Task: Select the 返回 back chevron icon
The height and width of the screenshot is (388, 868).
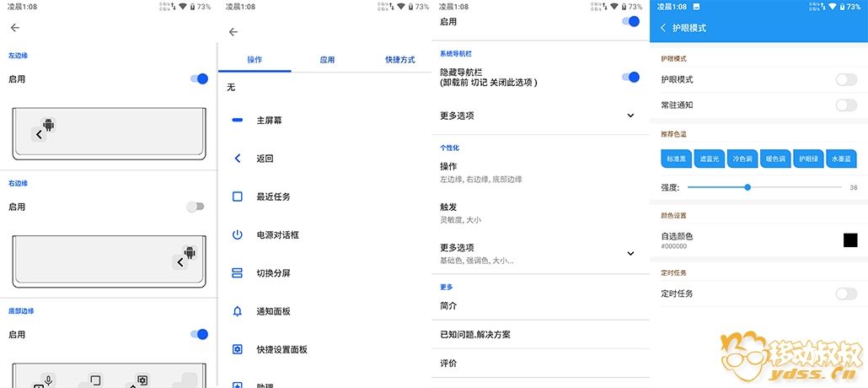Action: (238, 159)
